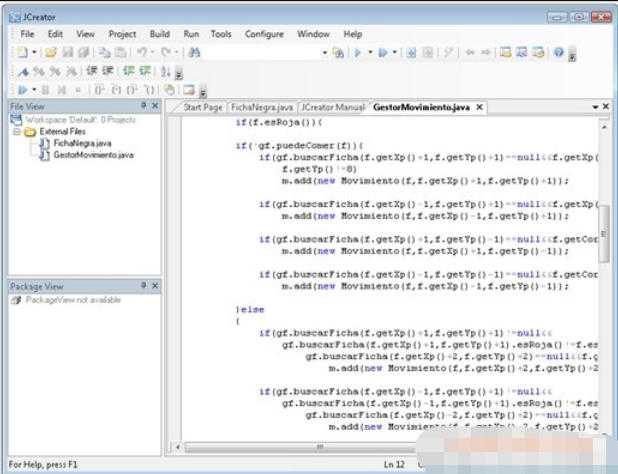Switch to the FichaNegra.java tab
Screen dimensions: 618x474
(x=261, y=107)
